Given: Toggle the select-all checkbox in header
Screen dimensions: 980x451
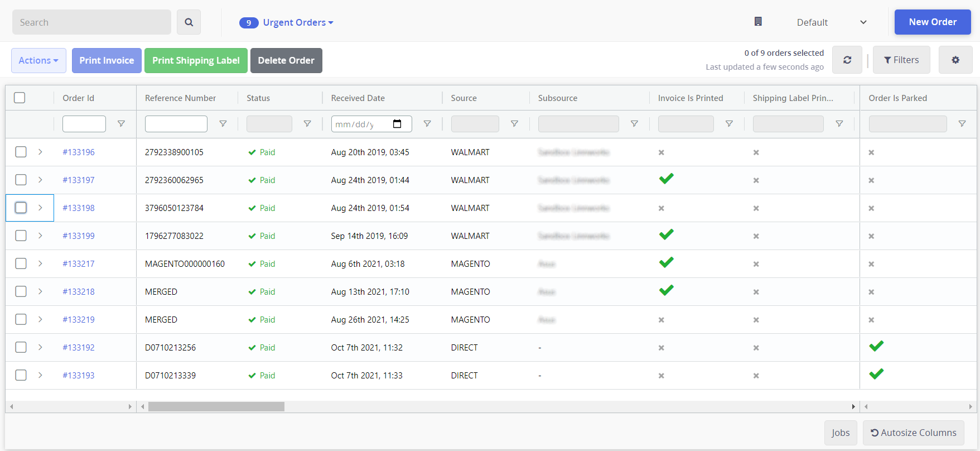Looking at the screenshot, I should [20, 98].
